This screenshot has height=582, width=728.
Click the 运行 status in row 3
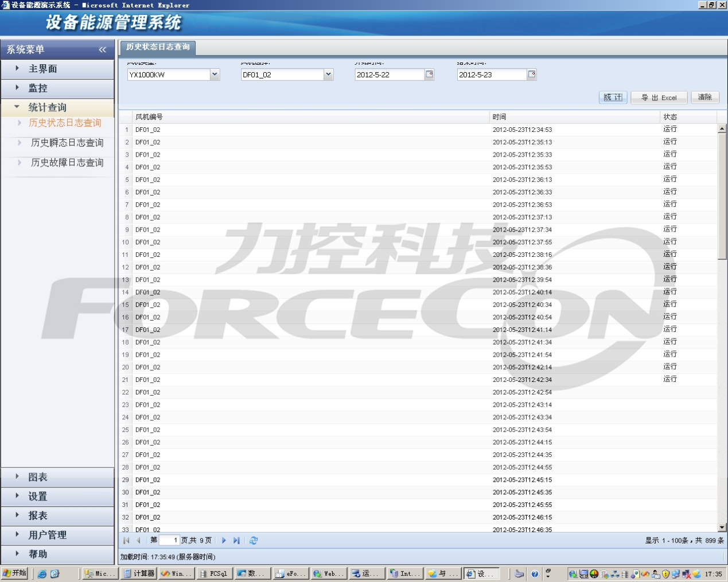(x=670, y=154)
